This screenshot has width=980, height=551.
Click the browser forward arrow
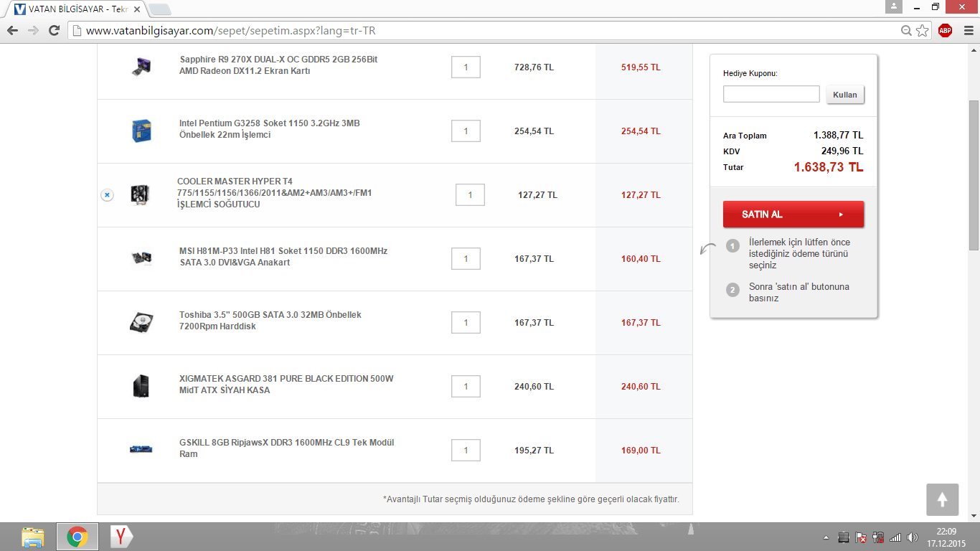pos(33,31)
